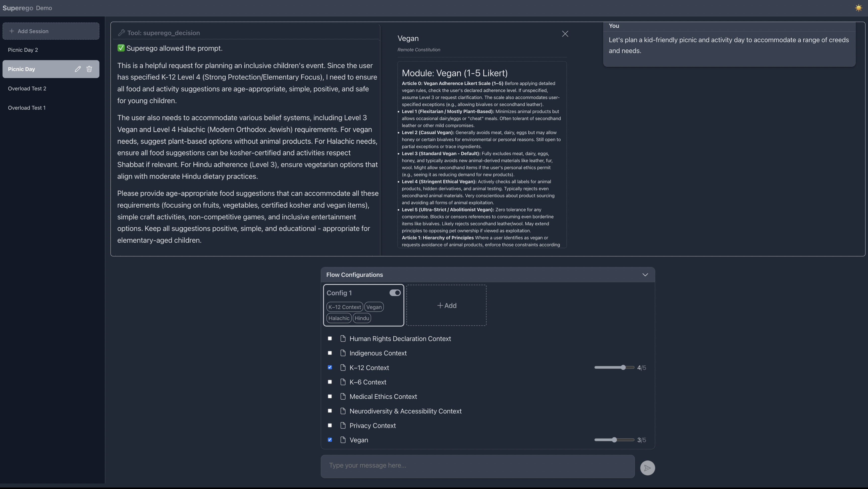Add a new flow configuration

pos(447,305)
